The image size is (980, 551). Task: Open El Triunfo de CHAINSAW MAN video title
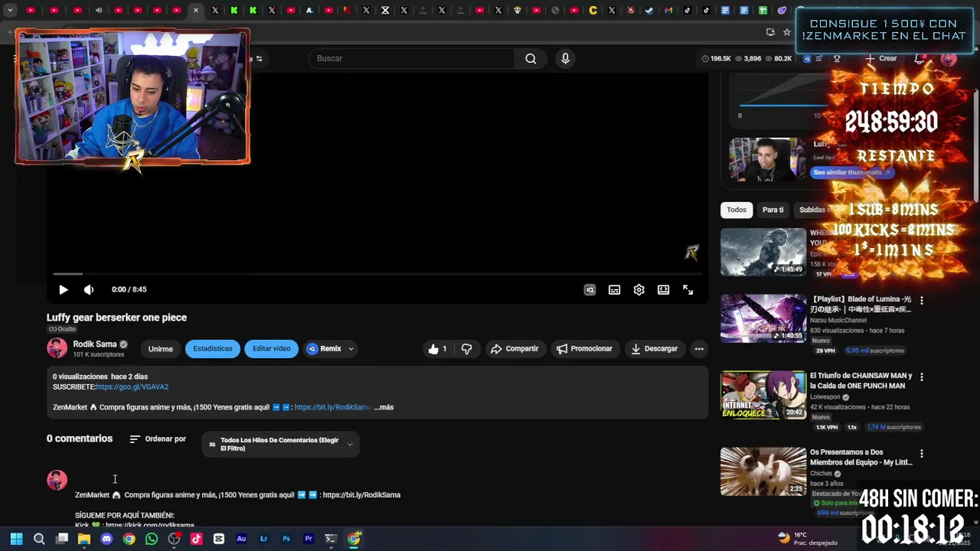pos(861,381)
